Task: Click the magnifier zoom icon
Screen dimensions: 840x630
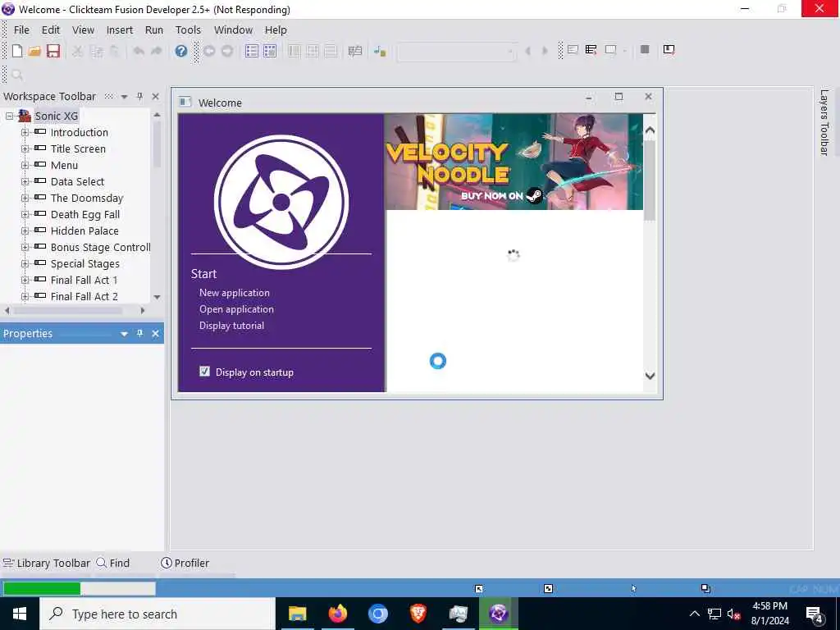Action: pyautogui.click(x=16, y=75)
